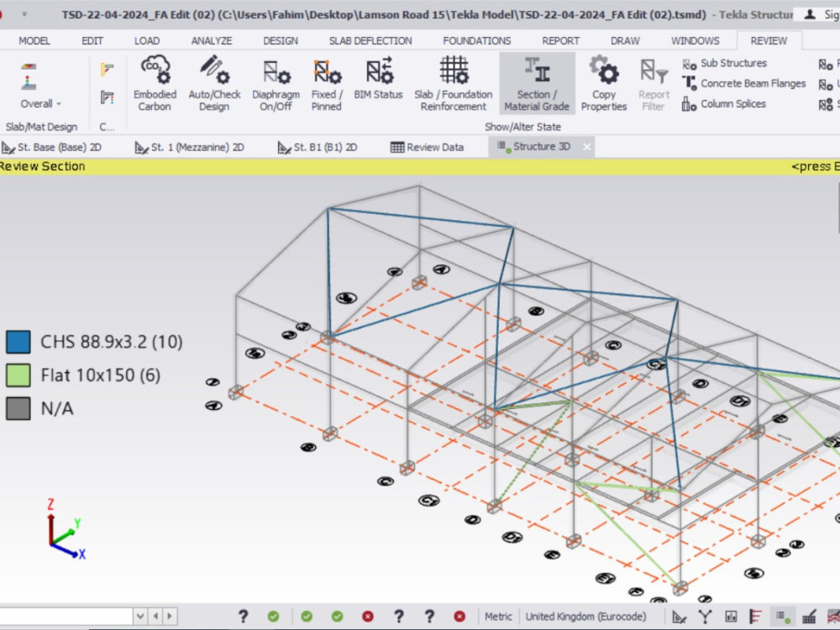Image resolution: width=840 pixels, height=630 pixels.
Task: Click the blue CHS 88.9x3.2 swatch
Action: [18, 341]
